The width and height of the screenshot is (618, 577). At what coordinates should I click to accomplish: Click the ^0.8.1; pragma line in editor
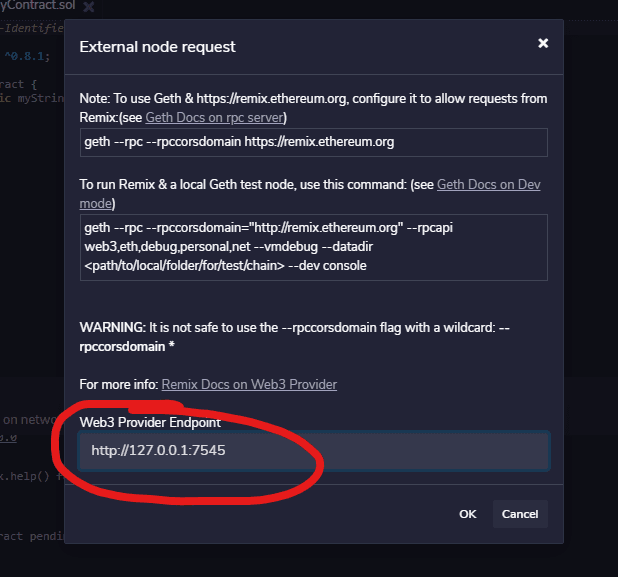(27, 56)
